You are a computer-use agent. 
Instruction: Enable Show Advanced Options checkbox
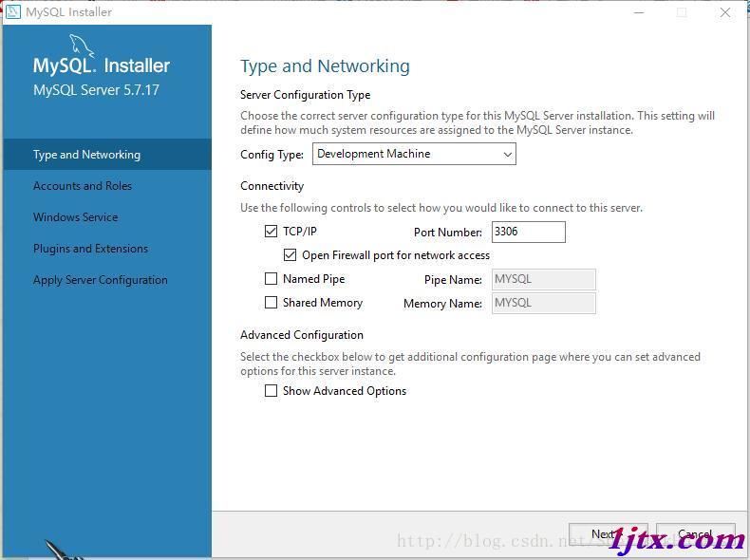271,391
